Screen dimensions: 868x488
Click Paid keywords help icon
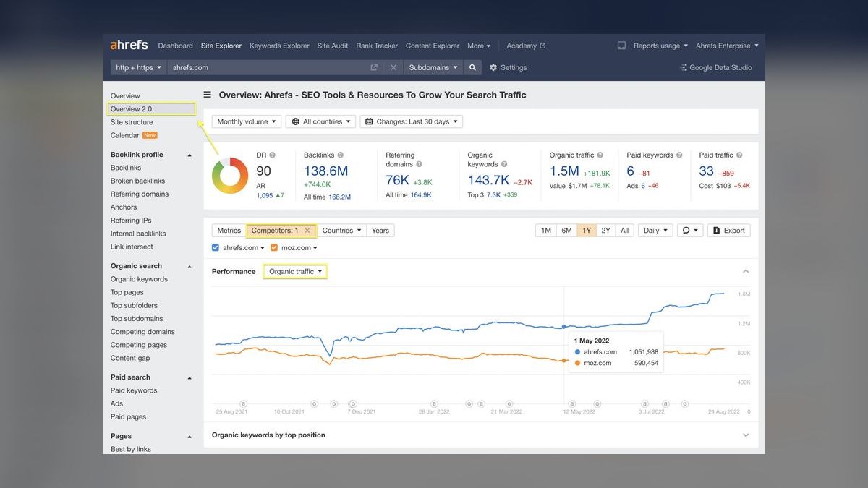click(680, 155)
